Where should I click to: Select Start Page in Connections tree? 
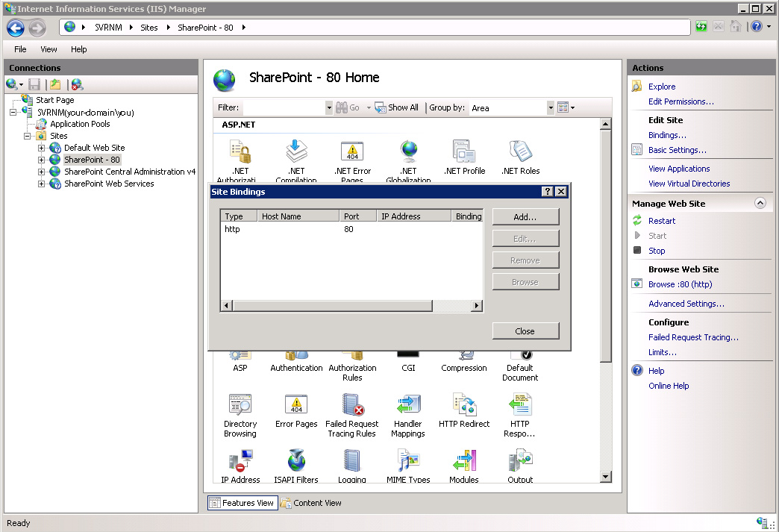point(54,100)
